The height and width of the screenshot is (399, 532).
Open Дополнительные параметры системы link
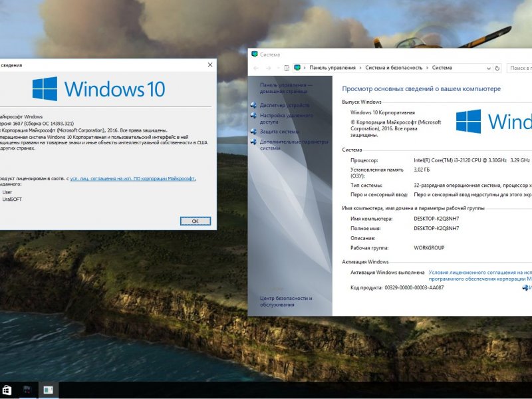click(294, 145)
